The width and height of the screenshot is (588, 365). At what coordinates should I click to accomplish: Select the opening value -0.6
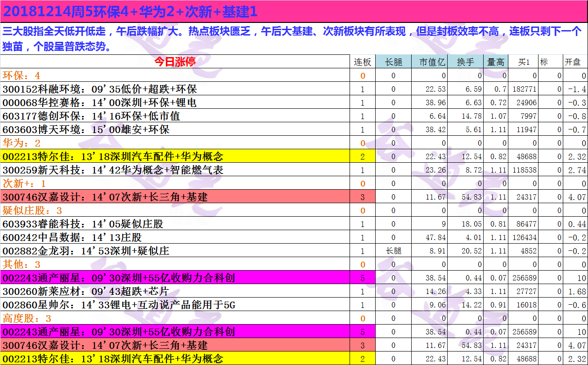pos(578,305)
